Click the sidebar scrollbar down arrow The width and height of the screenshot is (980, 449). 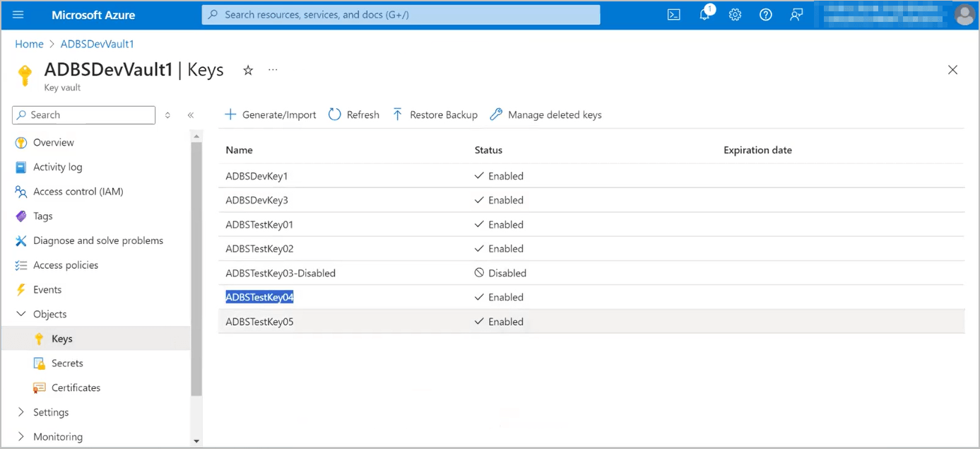[196, 441]
